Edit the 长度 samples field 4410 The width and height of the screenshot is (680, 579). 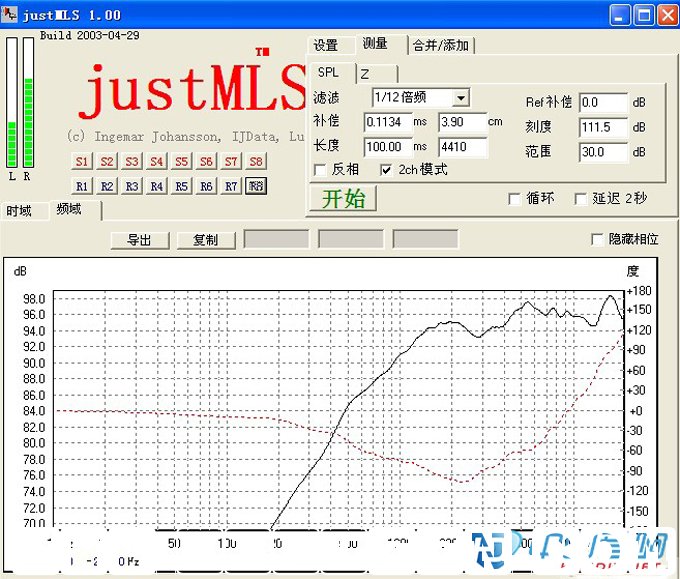click(x=462, y=147)
